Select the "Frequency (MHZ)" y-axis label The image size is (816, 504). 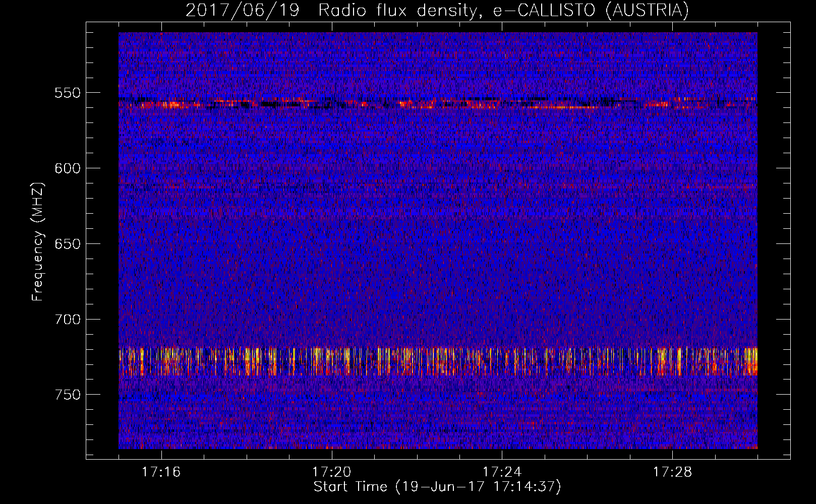pyautogui.click(x=37, y=241)
